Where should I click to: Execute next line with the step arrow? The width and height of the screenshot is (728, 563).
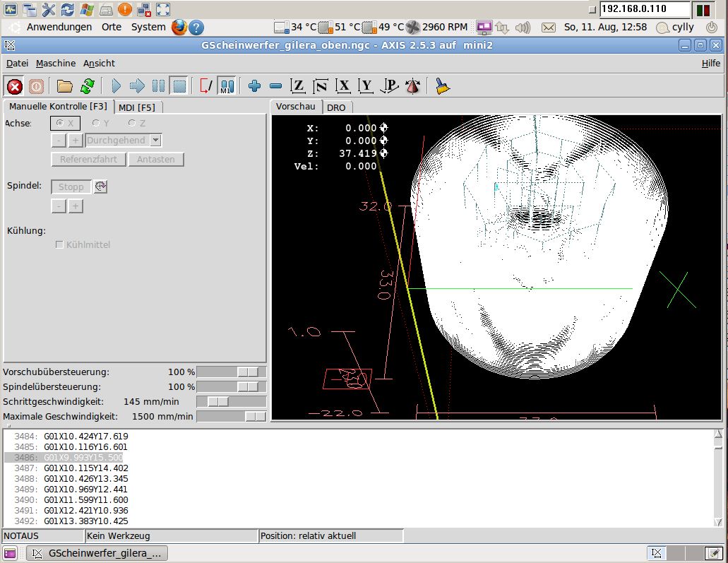pyautogui.click(x=137, y=86)
